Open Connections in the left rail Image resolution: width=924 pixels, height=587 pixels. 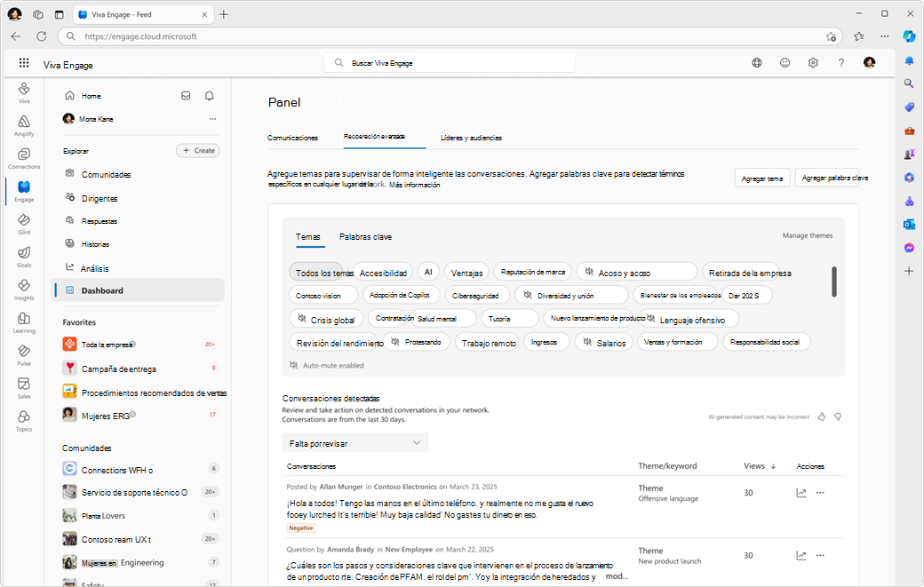point(24,158)
